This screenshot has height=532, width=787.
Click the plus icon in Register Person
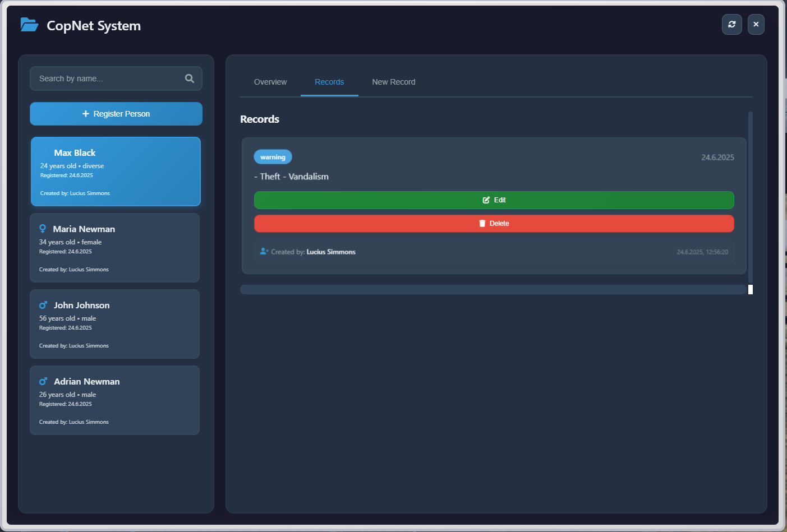pyautogui.click(x=86, y=114)
